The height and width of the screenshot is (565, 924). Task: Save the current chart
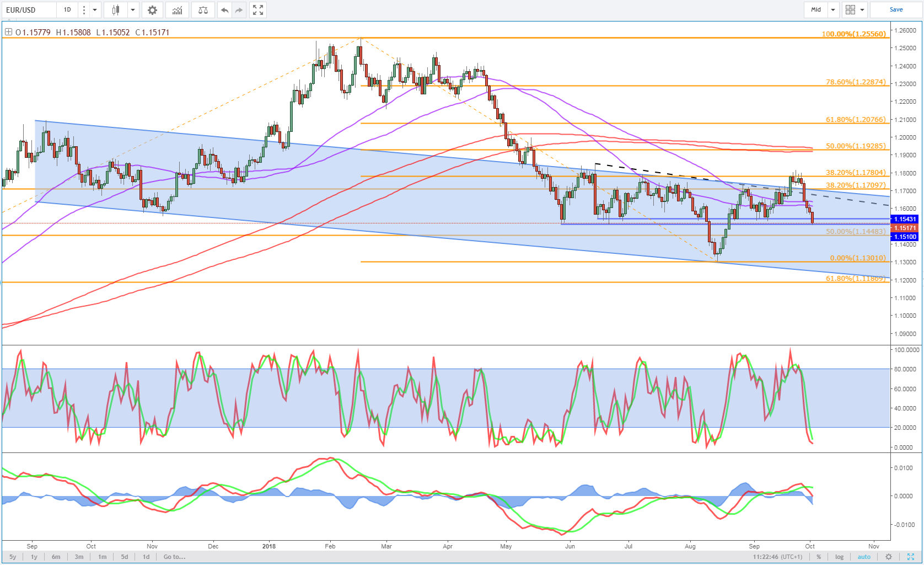click(896, 10)
